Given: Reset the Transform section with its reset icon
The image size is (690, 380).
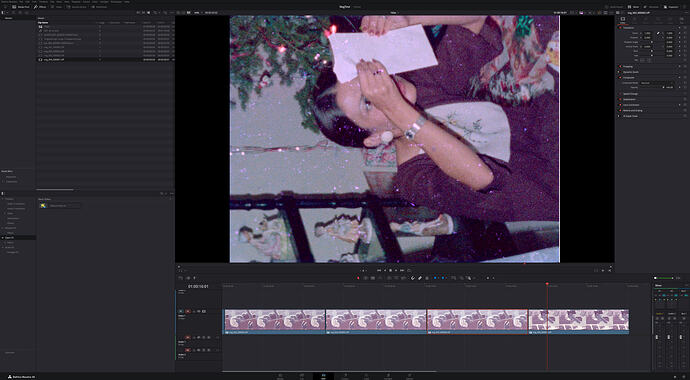Looking at the screenshot, I should (x=685, y=28).
